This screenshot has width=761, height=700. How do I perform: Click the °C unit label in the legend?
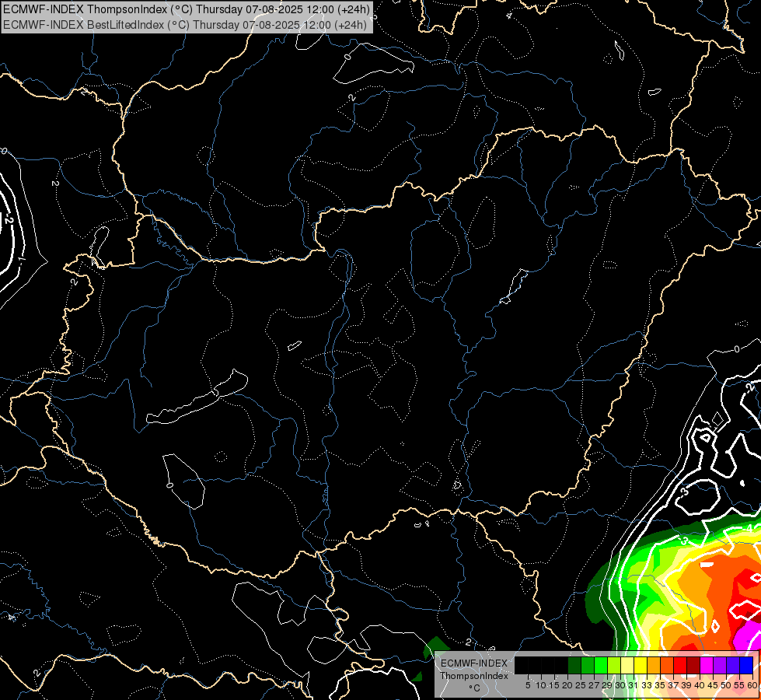pos(475,688)
